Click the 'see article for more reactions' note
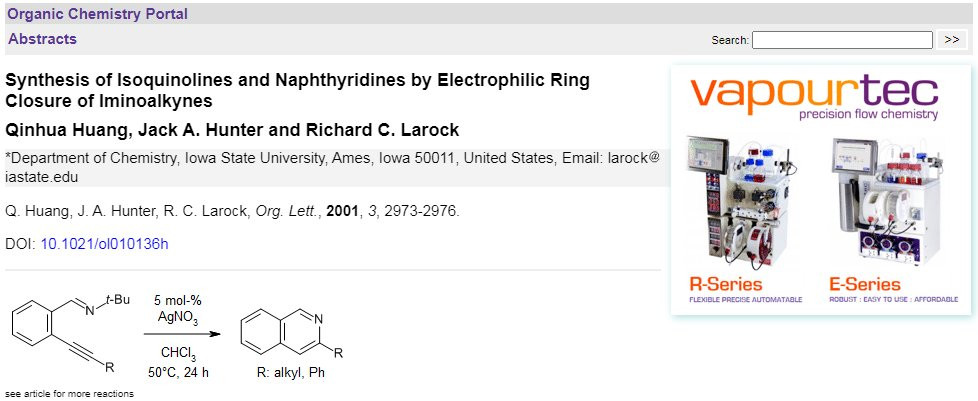 [x=69, y=393]
